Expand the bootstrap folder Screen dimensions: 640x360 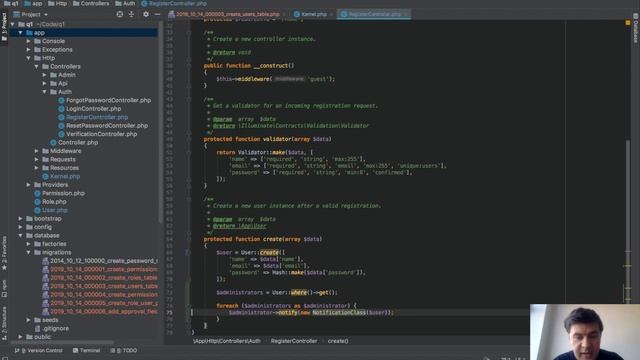[20, 218]
